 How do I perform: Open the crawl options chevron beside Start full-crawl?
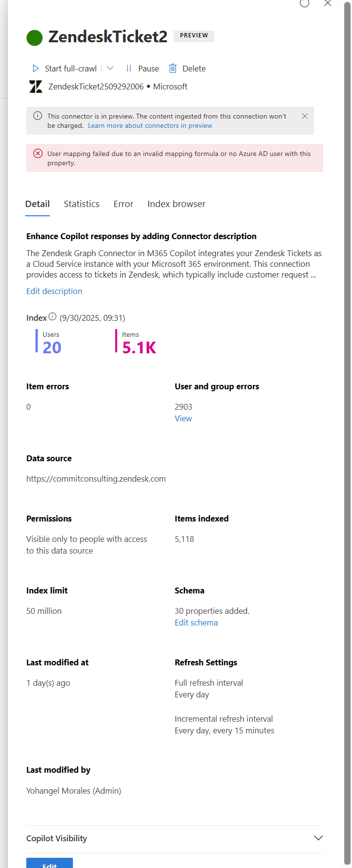[x=110, y=69]
